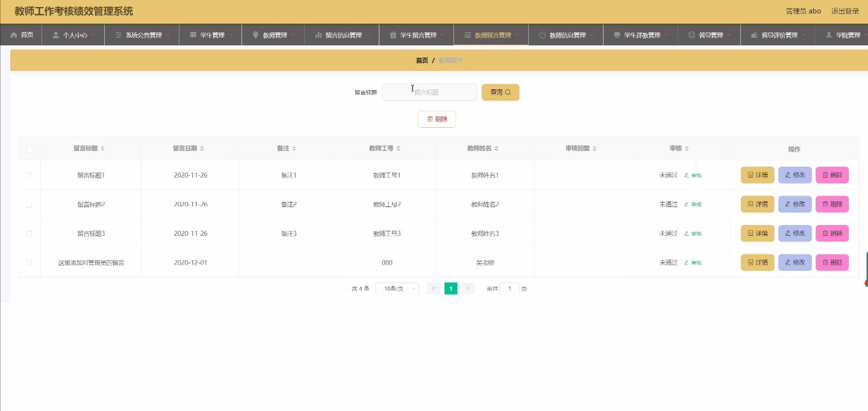Focus the 留言标题 search input field
The width and height of the screenshot is (868, 411).
pyautogui.click(x=430, y=92)
